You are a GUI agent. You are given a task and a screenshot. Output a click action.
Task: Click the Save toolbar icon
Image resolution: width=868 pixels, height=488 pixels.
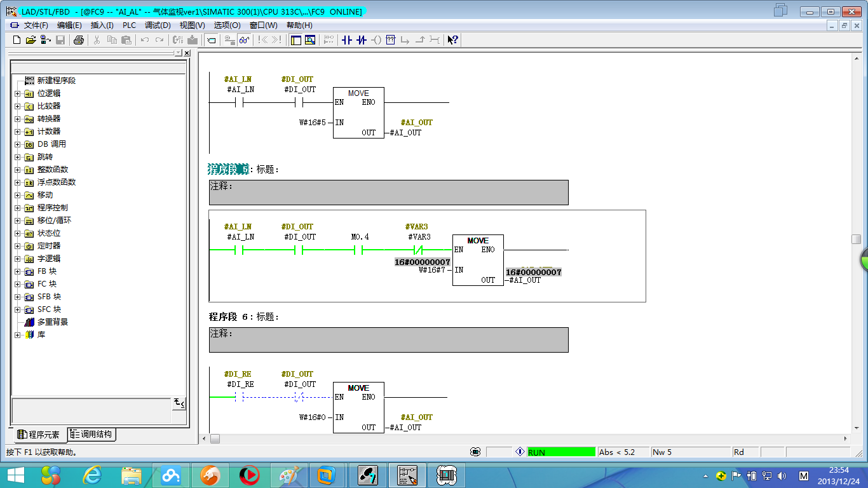click(60, 40)
